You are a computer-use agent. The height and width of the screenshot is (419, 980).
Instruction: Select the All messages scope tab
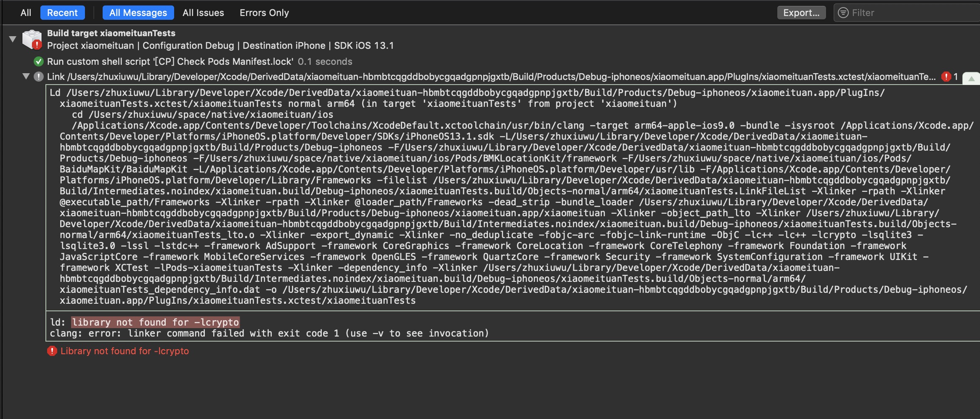138,13
